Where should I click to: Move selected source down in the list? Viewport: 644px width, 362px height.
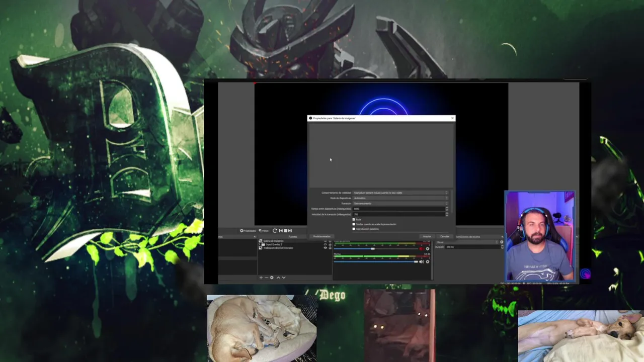284,278
